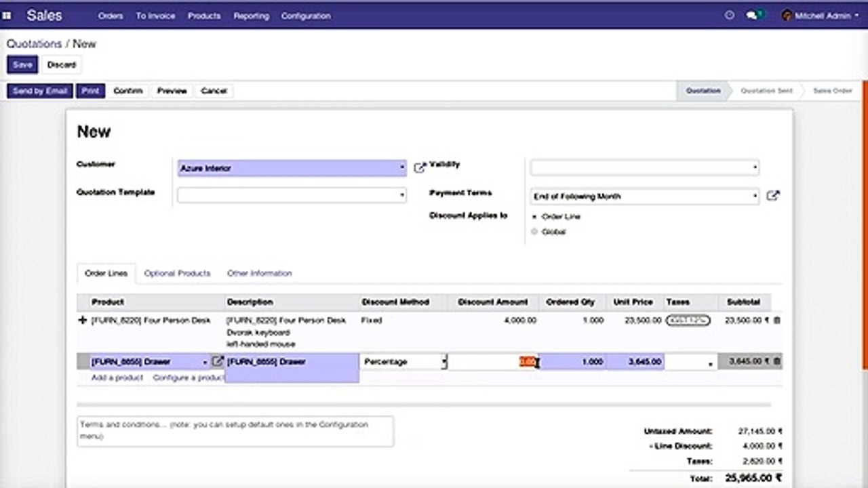Click the Confirm button
The width and height of the screenshot is (868, 488).
click(128, 91)
